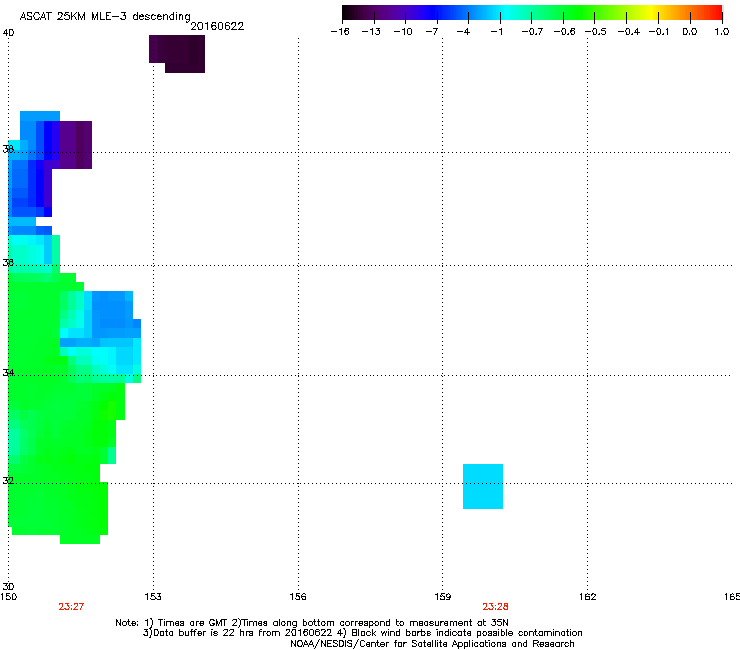Click the title text 'ASCAT 25KM MLE-3 descending'

(x=105, y=17)
